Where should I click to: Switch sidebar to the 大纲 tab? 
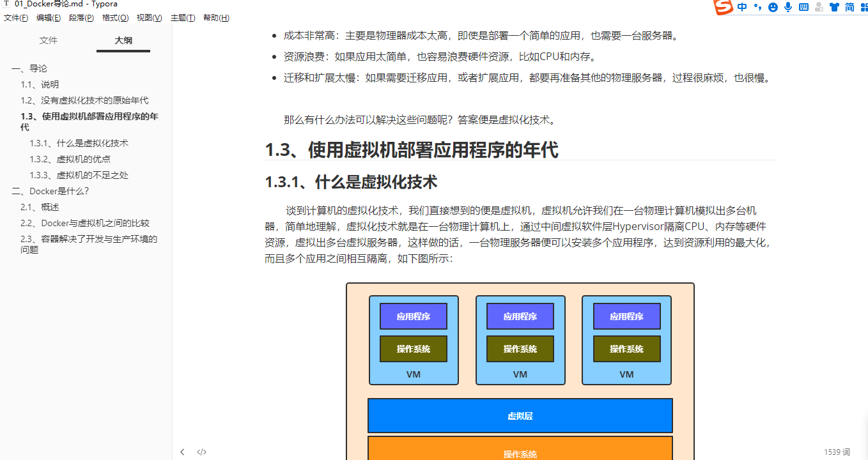pyautogui.click(x=123, y=40)
